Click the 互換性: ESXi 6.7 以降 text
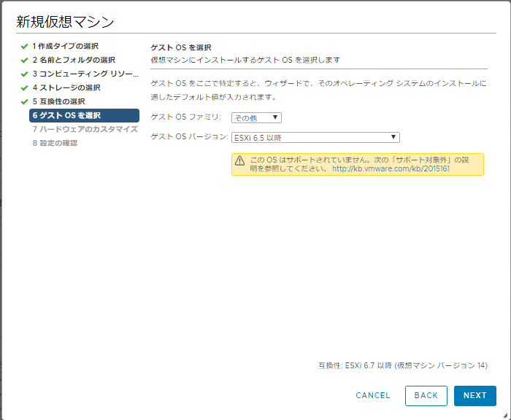The height and width of the screenshot is (420, 511). 403,365
